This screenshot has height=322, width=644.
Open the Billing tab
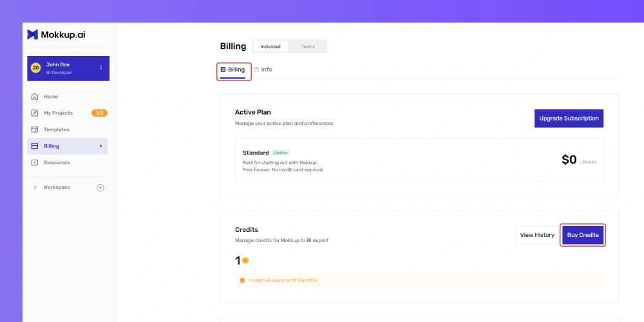[x=233, y=70]
